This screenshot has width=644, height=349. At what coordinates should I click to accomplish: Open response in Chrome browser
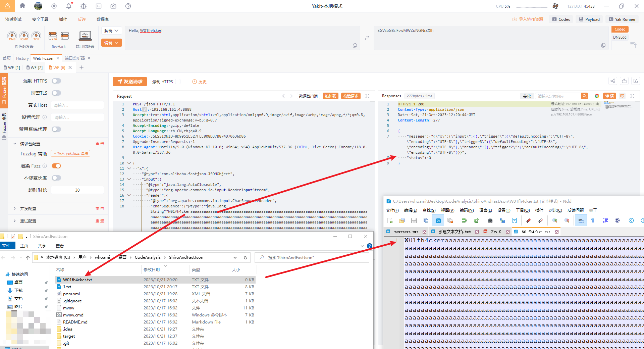597,96
